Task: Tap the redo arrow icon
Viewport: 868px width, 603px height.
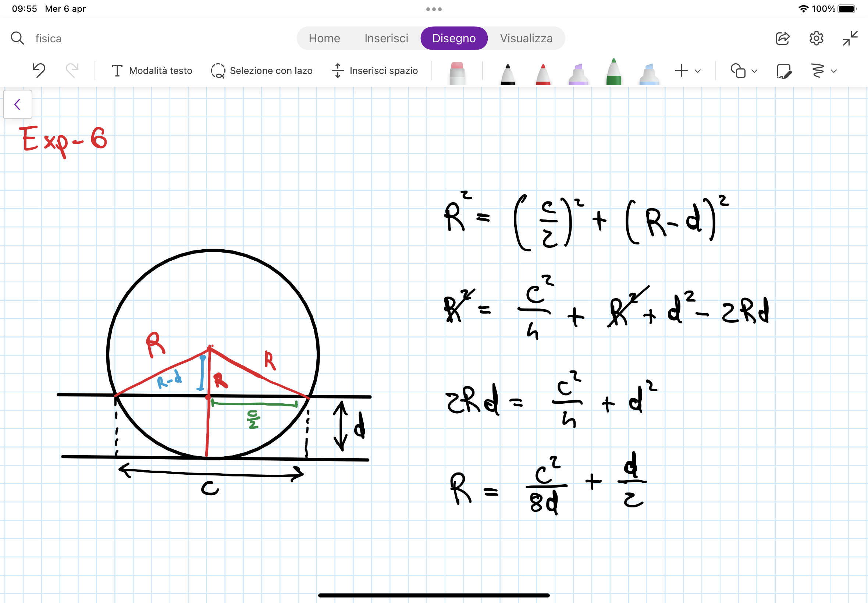Action: click(72, 70)
